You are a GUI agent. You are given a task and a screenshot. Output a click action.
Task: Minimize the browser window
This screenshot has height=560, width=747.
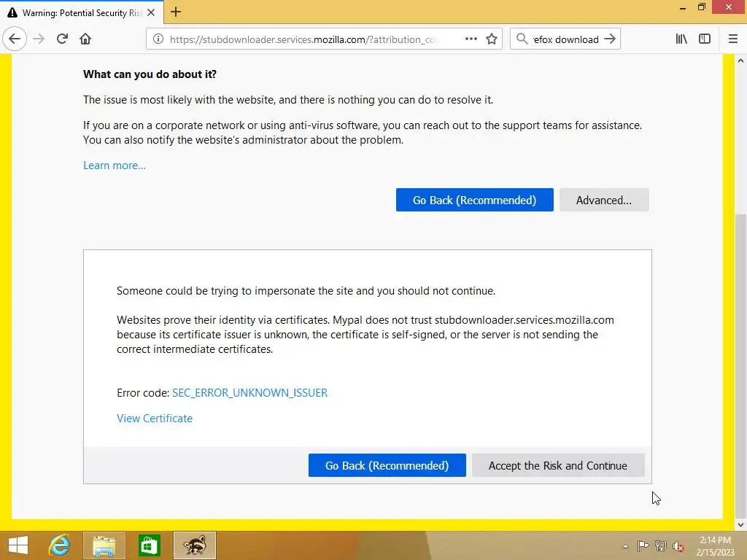[x=683, y=7]
